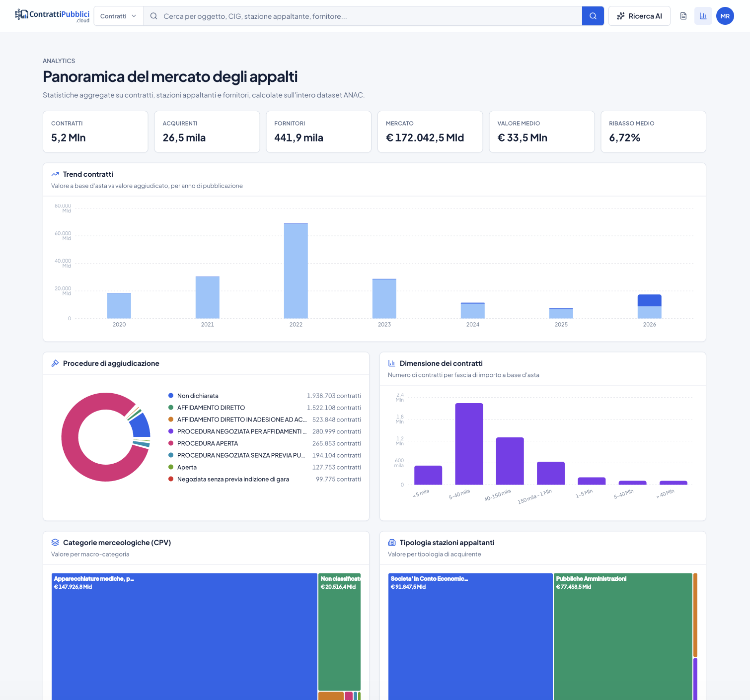Click the Categorie merceologiche layers icon
Screen dimensions: 750x700
tap(55, 543)
